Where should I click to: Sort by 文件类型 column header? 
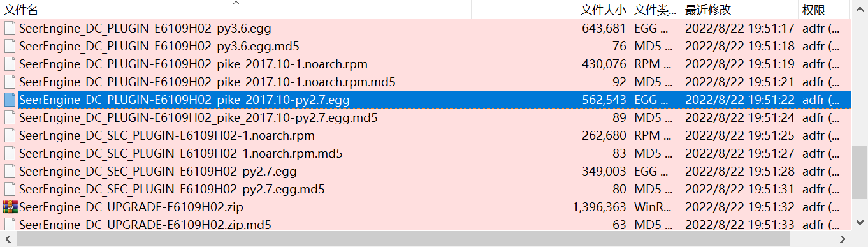pos(655,10)
